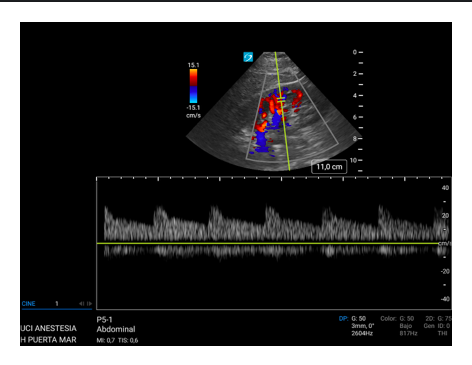Select the Doppler sample gate marker
Screen dimensions: 472x365
point(281,99)
